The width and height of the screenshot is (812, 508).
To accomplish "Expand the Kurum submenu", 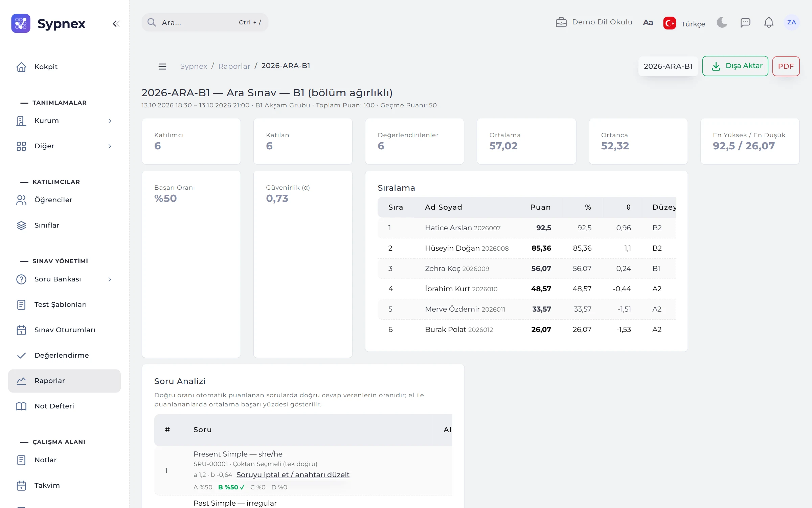I will click(x=64, y=121).
